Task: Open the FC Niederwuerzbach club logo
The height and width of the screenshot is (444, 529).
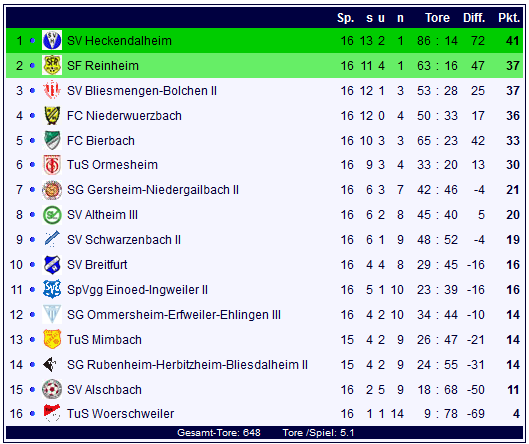Action: (x=52, y=115)
